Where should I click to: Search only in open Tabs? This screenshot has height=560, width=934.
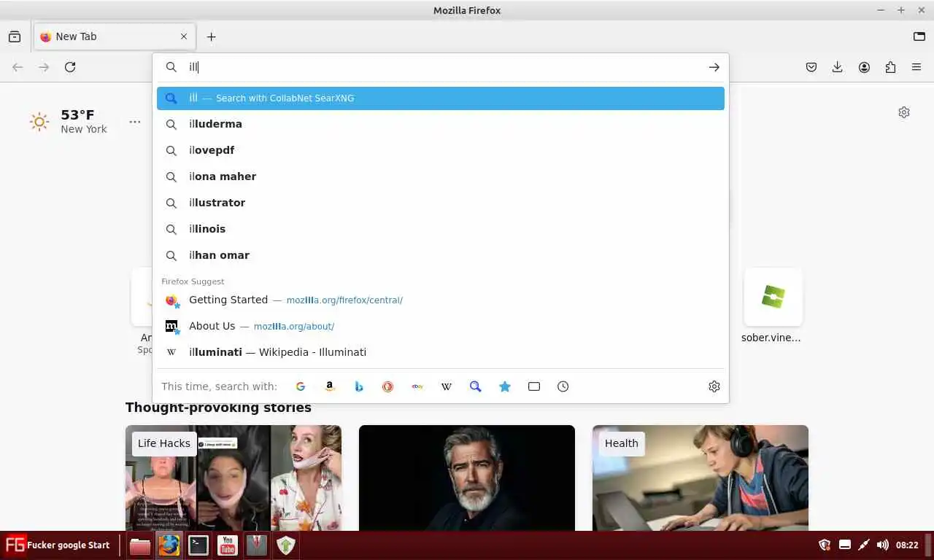coord(534,386)
